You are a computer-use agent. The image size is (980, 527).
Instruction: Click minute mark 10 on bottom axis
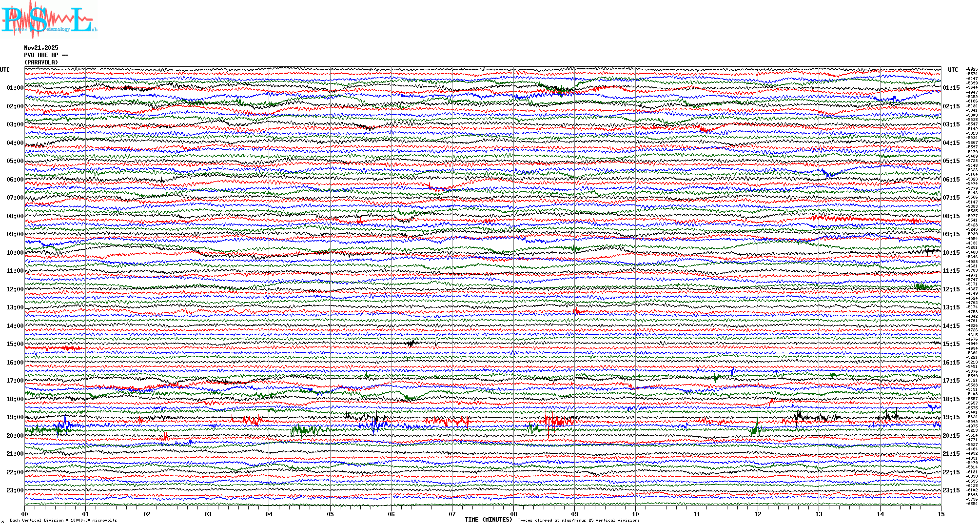click(x=635, y=514)
